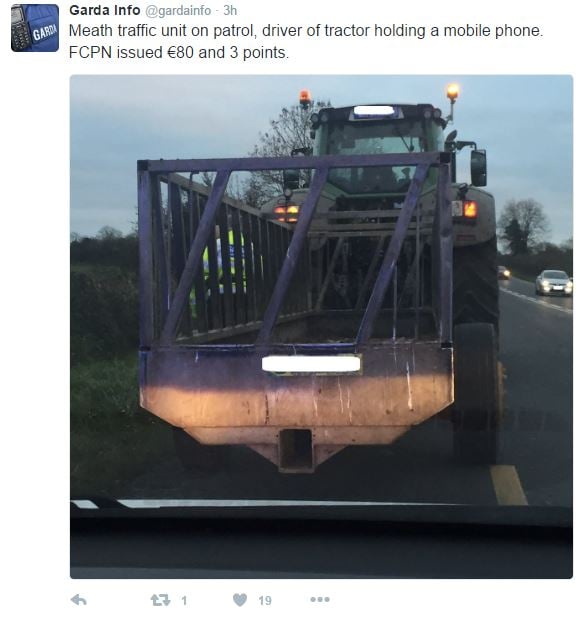The image size is (586, 620).
Task: Open the tweet via the 3h timestamp
Action: coord(230,10)
